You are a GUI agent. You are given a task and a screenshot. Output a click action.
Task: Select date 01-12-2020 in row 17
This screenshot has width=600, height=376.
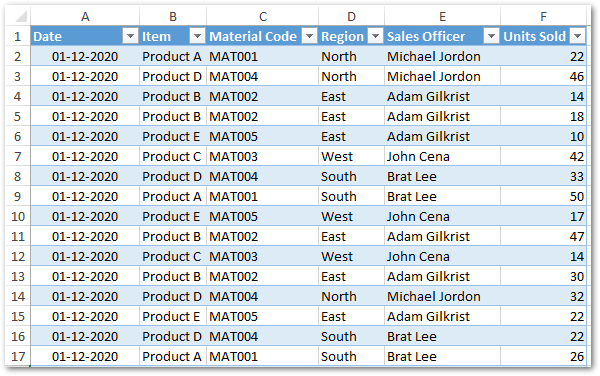[x=85, y=356]
